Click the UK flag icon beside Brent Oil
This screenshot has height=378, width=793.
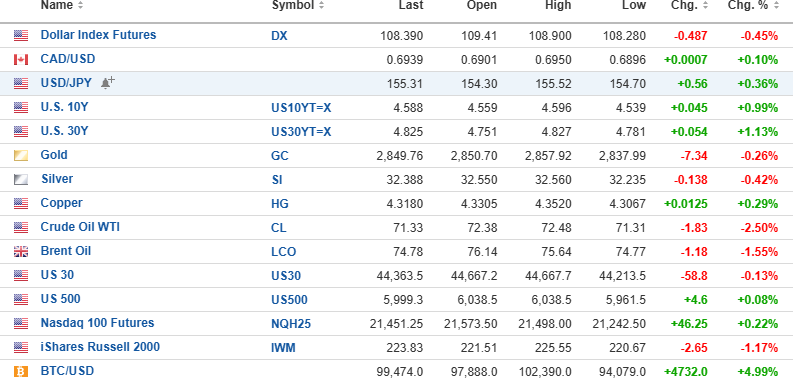point(21,251)
